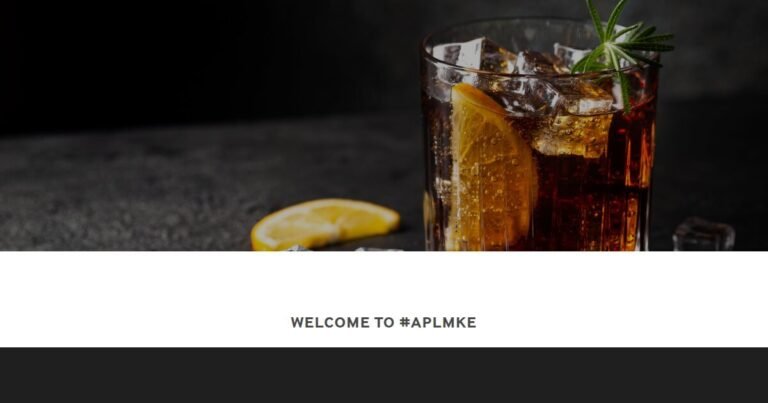Click the word WELCOME in the heading
Image resolution: width=768 pixels, height=403 pixels.
point(330,322)
